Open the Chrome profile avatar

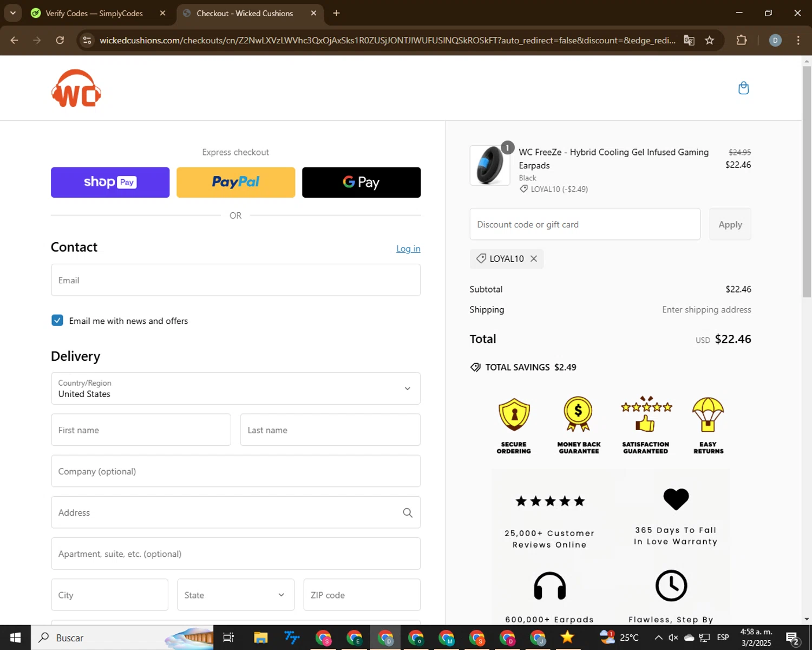click(775, 40)
